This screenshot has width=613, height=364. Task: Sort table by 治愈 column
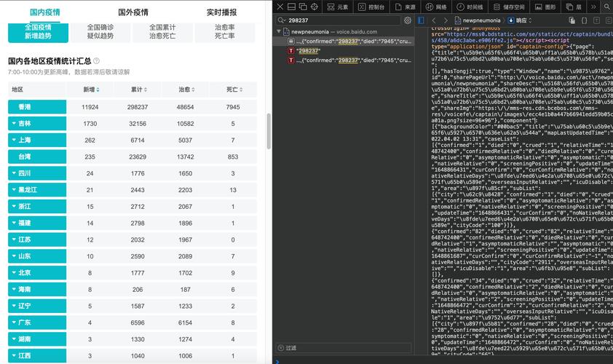(x=186, y=90)
